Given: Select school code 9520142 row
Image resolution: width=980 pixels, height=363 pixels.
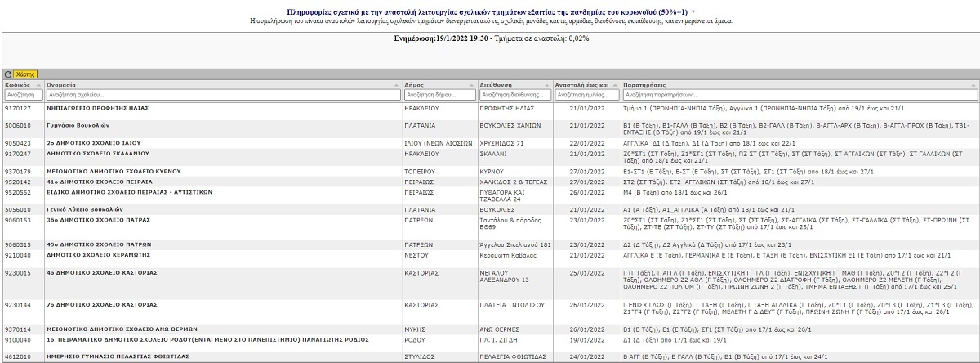Looking at the screenshot, I should (18, 182).
